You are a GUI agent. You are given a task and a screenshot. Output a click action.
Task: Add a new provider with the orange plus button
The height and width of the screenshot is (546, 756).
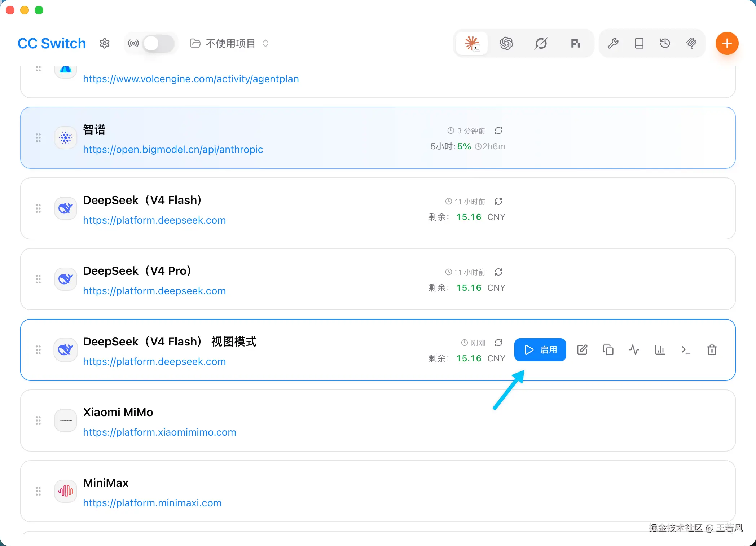pyautogui.click(x=727, y=44)
